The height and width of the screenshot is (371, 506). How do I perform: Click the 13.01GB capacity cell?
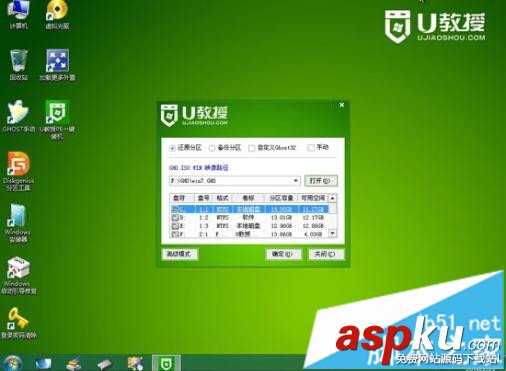[281, 218]
